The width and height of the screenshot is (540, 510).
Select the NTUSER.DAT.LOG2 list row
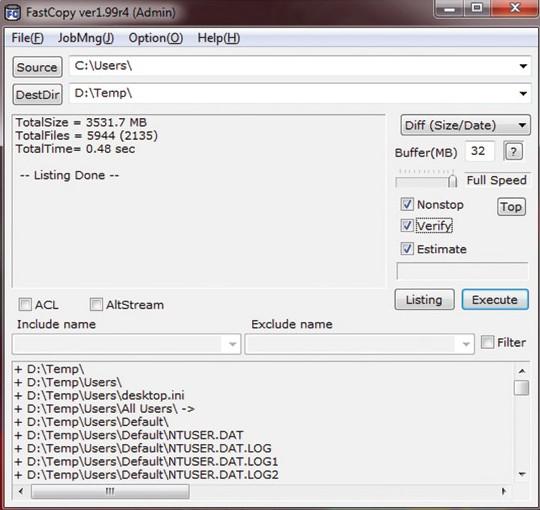click(x=146, y=475)
